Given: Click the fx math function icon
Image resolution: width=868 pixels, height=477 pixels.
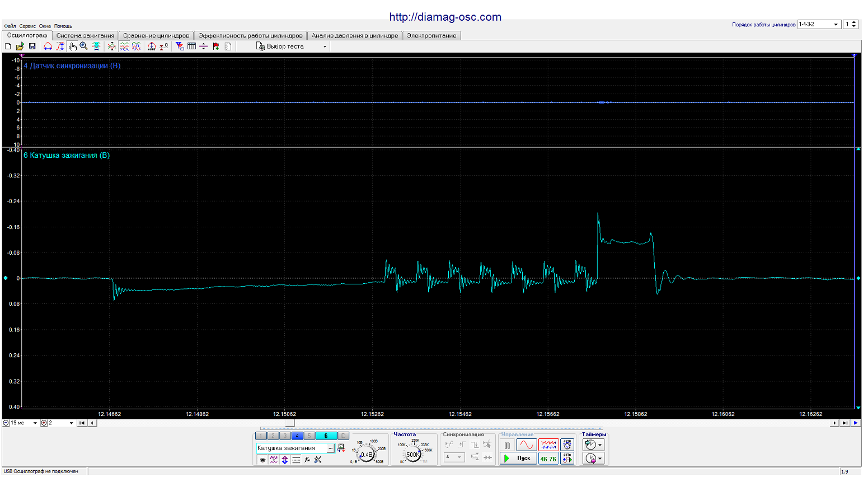Looking at the screenshot, I should coord(307,460).
